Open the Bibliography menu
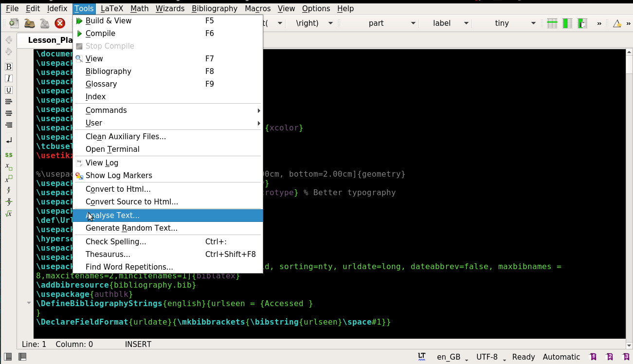Image resolution: width=633 pixels, height=364 pixels. (215, 8)
